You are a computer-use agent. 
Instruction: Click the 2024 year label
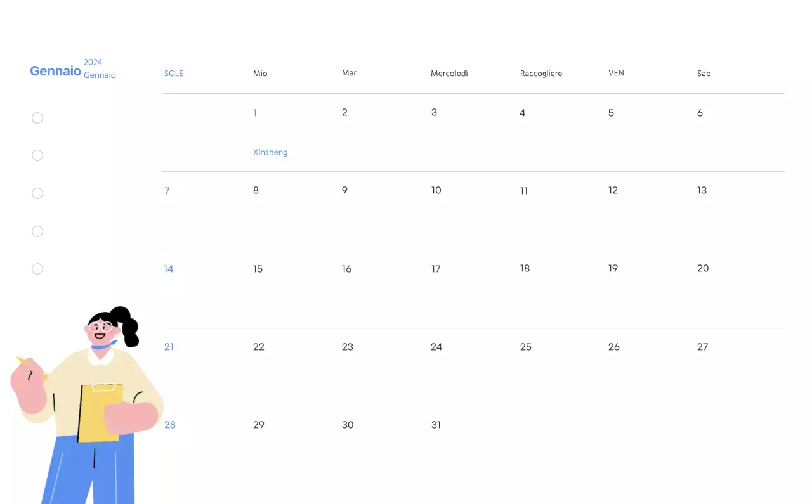coord(93,62)
